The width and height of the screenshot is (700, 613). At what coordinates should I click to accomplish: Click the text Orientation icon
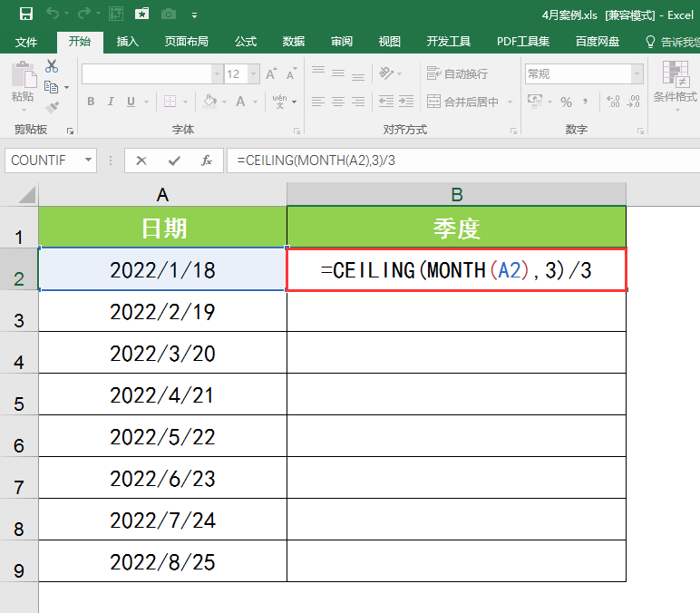pyautogui.click(x=386, y=73)
